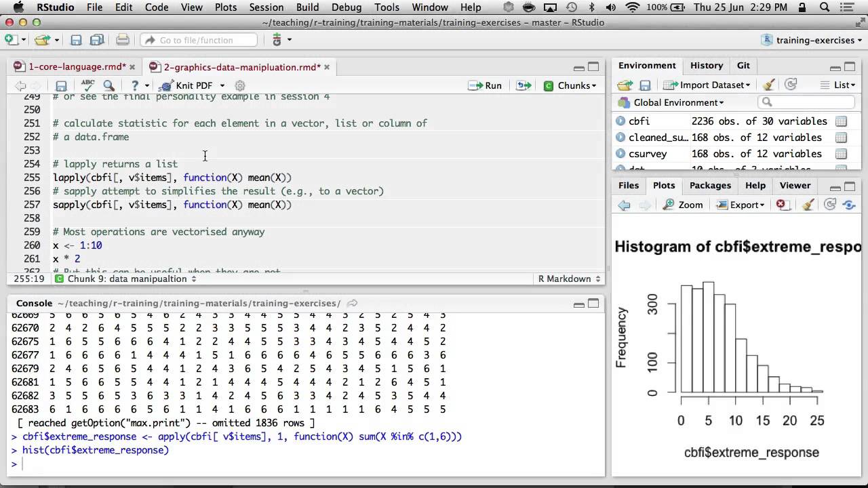This screenshot has width=868, height=488.
Task: Open the Debug menu
Action: coord(347,7)
